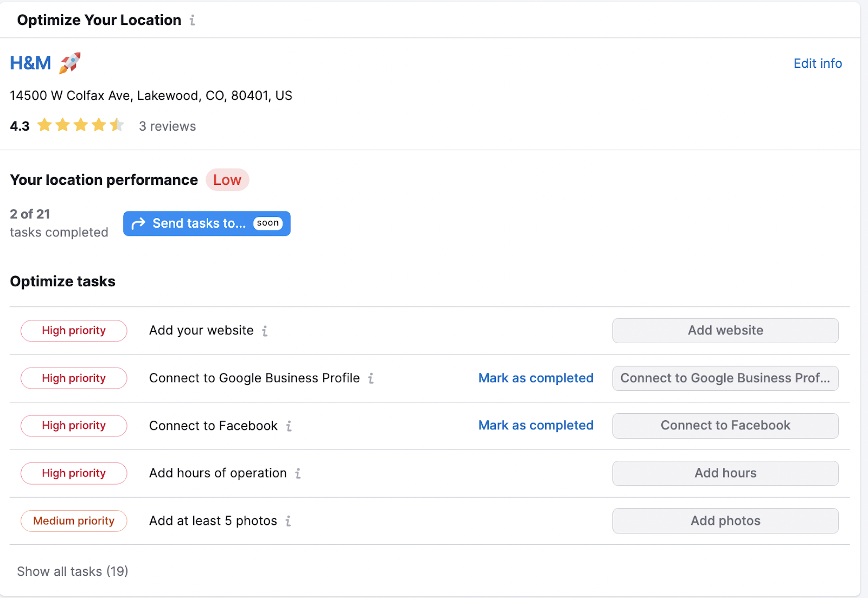Open Edit info for this location
The image size is (868, 598).
pyautogui.click(x=817, y=63)
